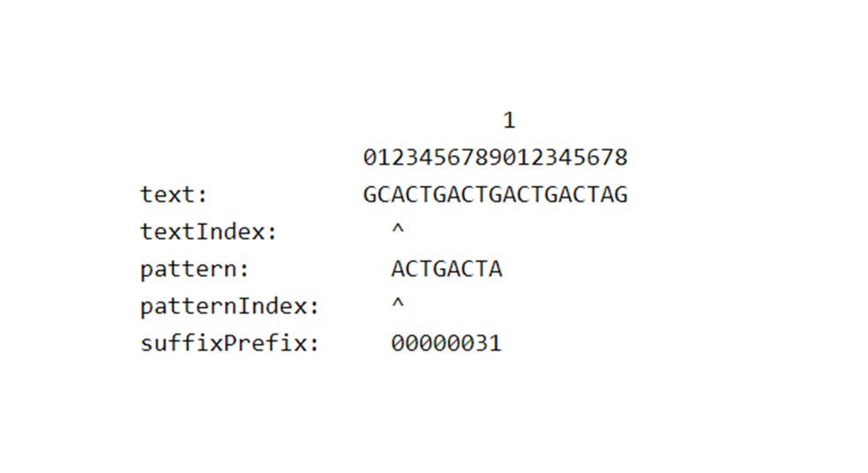Select the suffixPrefix values 00000031

446,343
